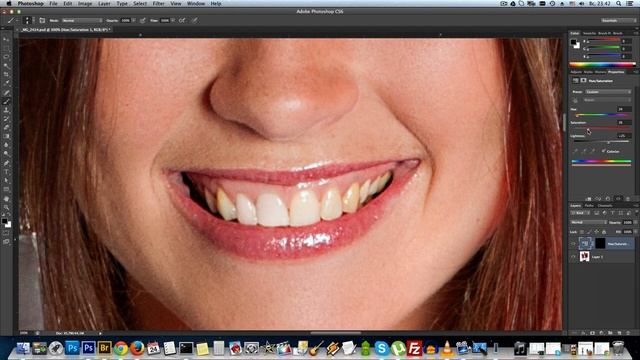The image size is (640, 360).
Task: Click the Lightness slider track
Action: point(602,141)
